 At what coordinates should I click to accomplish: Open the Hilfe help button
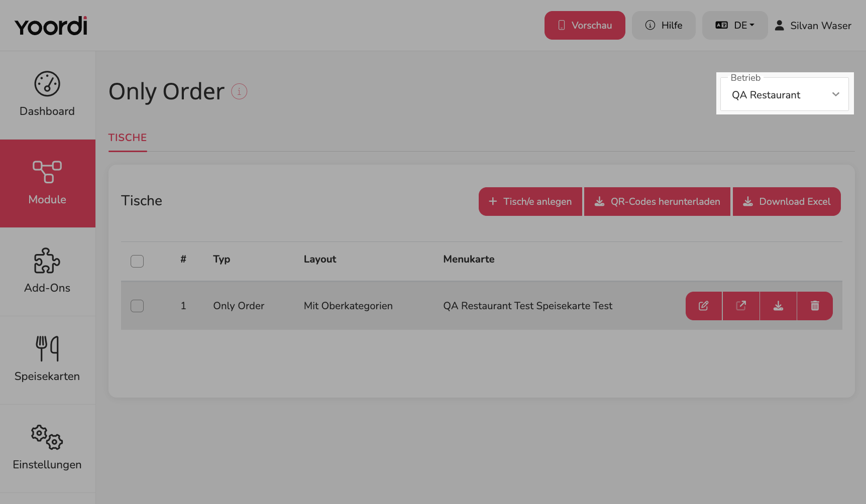tap(664, 25)
